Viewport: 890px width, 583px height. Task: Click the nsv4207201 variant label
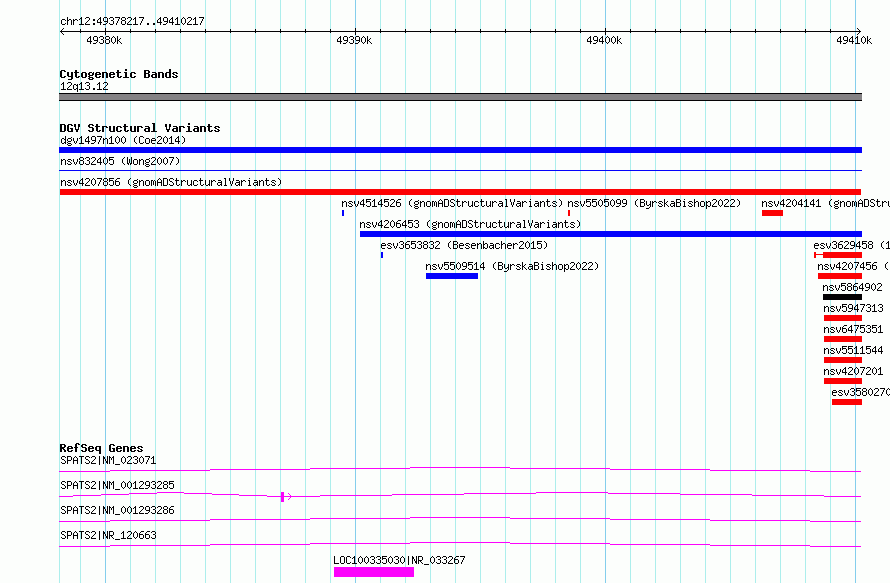click(x=853, y=371)
